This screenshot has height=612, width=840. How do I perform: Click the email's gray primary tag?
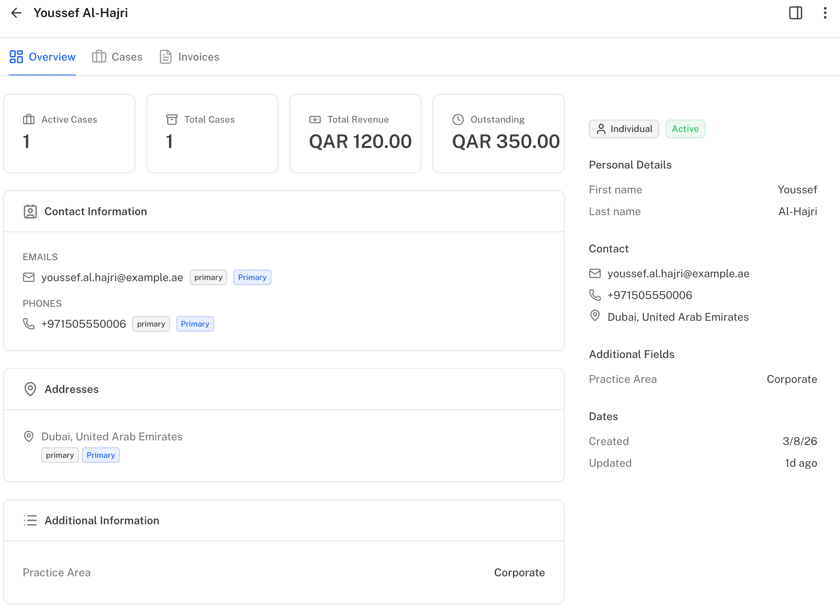(208, 277)
